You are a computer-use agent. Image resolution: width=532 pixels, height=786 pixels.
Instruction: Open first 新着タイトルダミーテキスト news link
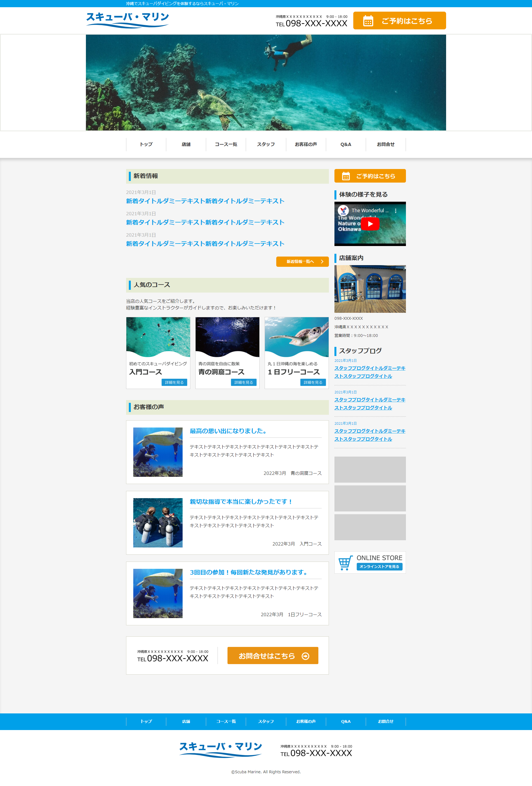205,201
